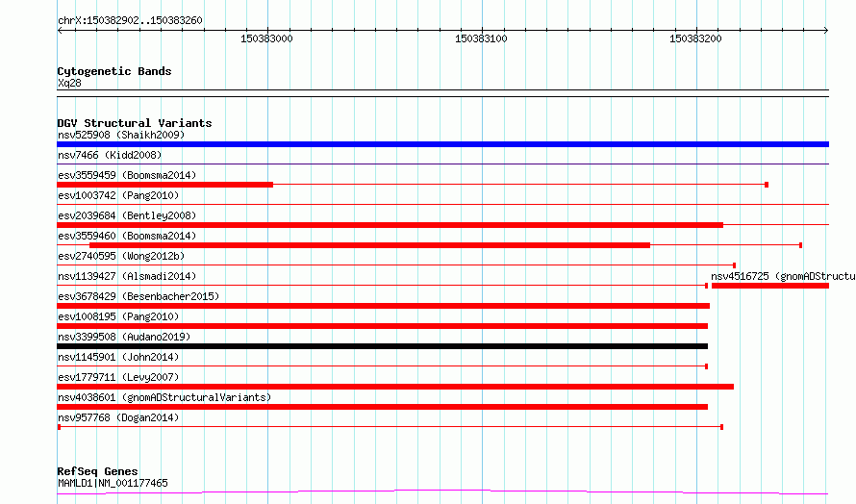Select the esv2039684 red variant bar
The width and height of the screenshot is (856, 504).
(x=390, y=225)
